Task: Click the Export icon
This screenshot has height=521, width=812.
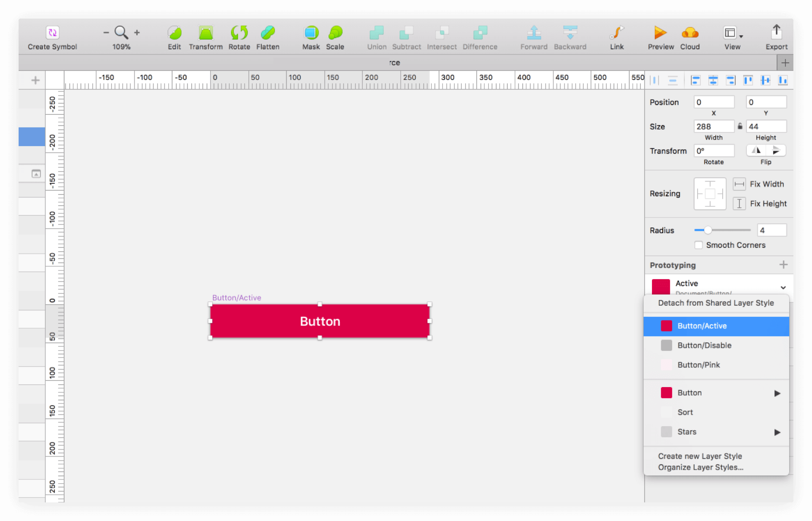Action: [776, 33]
